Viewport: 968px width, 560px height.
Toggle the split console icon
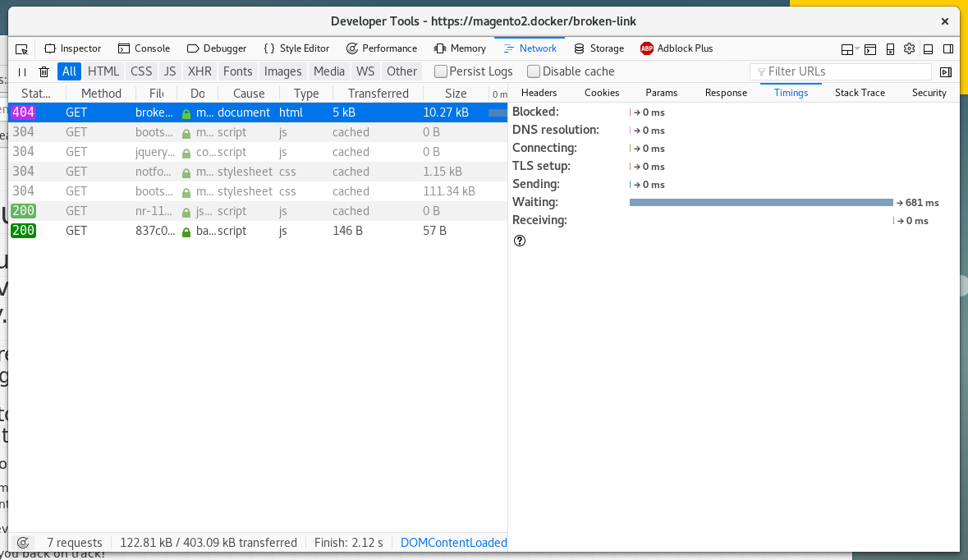coord(870,49)
